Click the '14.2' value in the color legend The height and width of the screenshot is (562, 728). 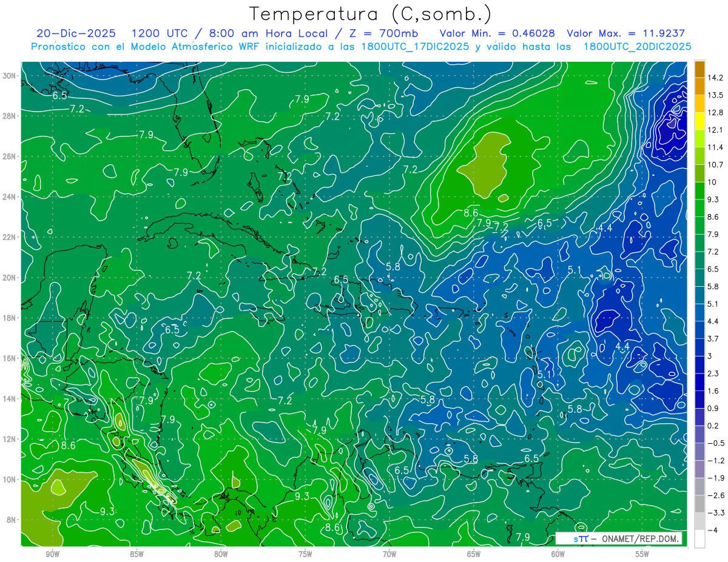point(715,78)
